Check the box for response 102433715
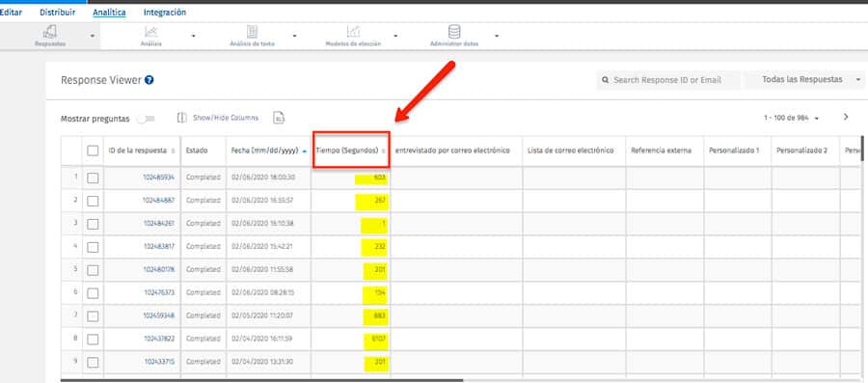Image resolution: width=868 pixels, height=383 pixels. coord(93,362)
